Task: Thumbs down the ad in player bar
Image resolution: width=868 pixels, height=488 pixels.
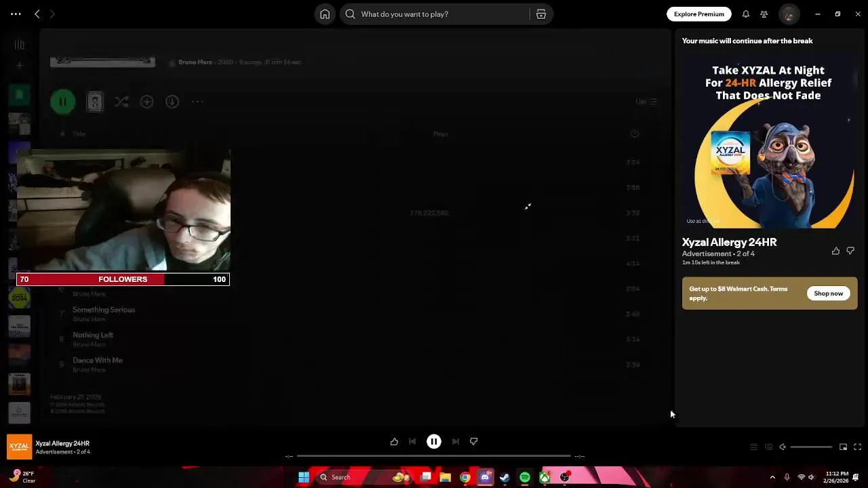Action: 474,442
